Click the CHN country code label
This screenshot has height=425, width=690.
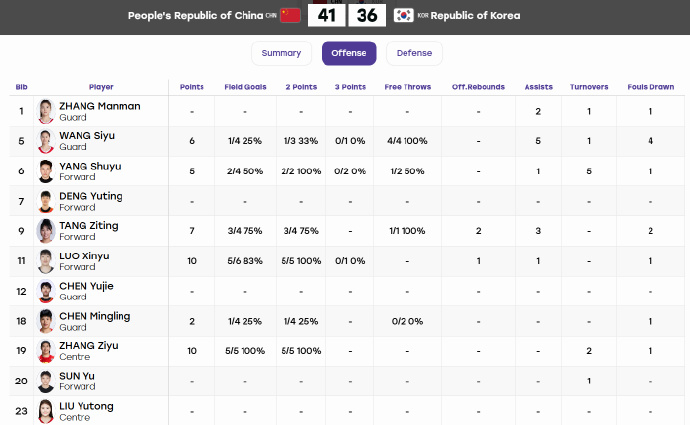coord(271,15)
